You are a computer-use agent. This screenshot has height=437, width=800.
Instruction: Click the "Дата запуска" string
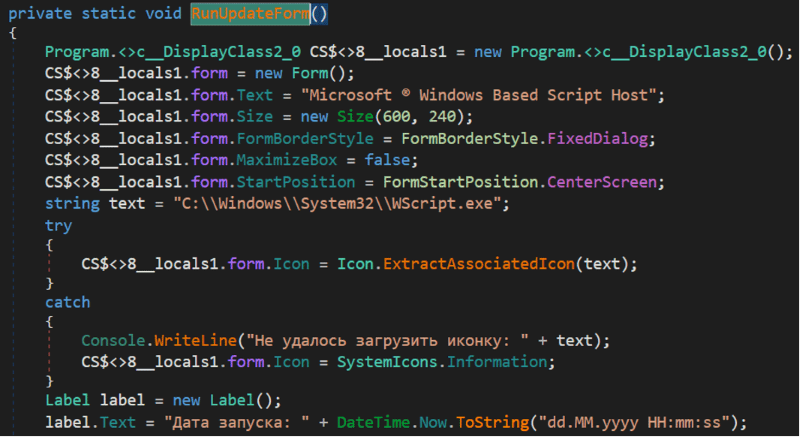tap(236, 422)
